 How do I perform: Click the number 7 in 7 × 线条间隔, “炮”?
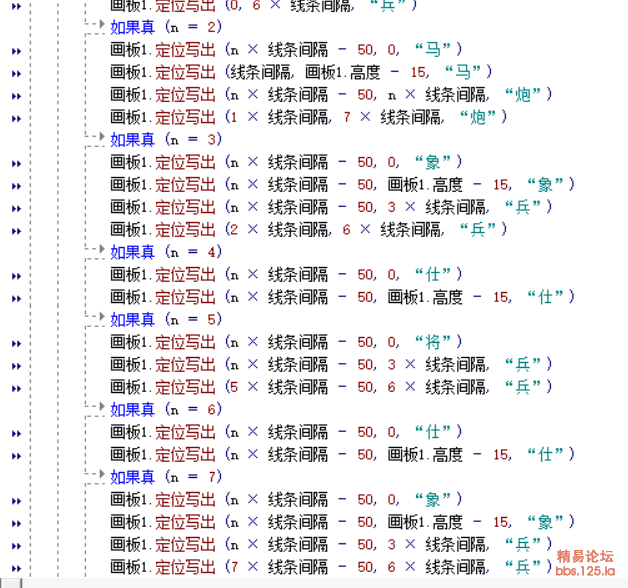tap(347, 117)
